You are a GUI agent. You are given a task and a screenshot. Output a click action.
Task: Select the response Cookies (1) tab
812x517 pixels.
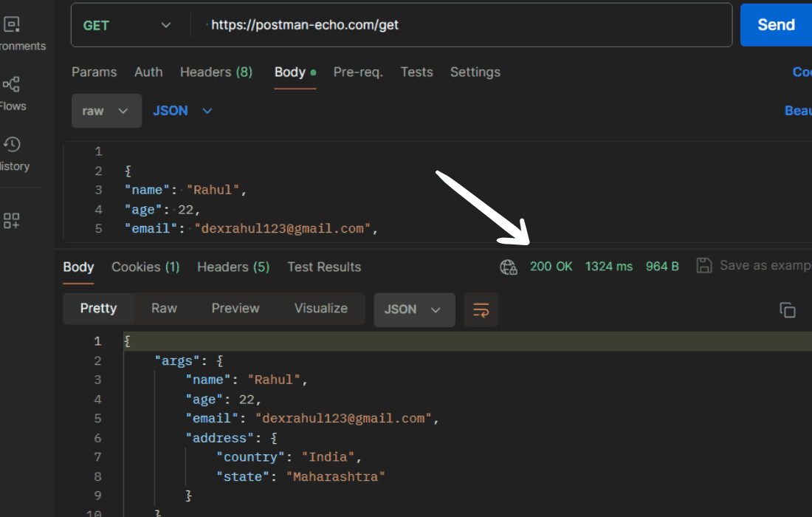[145, 267]
